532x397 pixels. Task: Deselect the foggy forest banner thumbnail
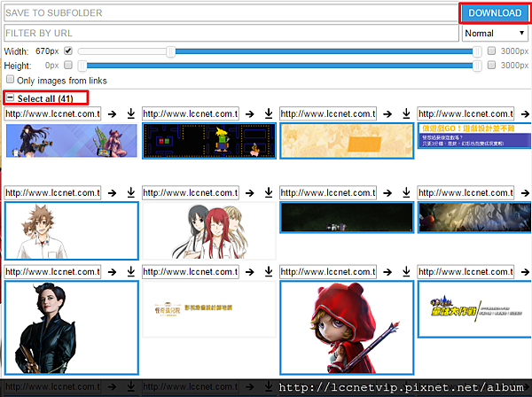(474, 217)
